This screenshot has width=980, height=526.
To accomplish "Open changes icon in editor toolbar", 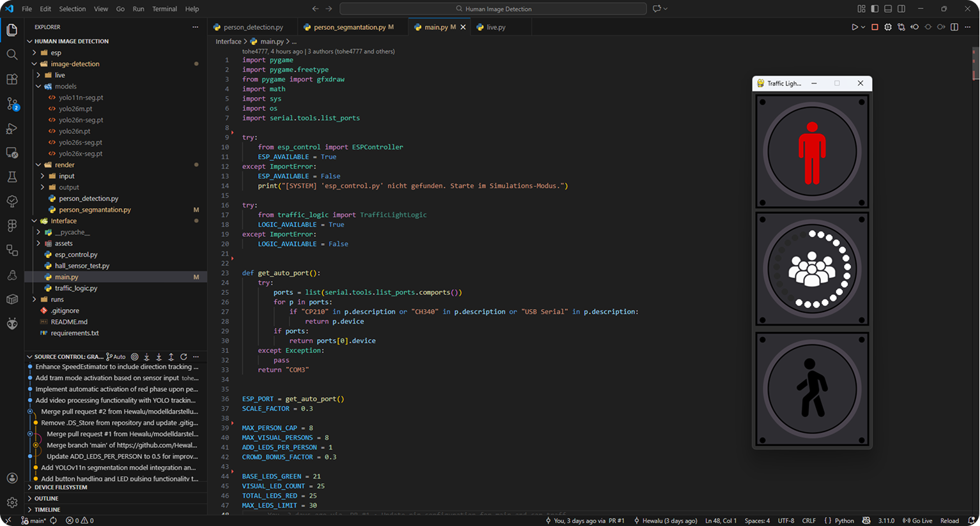I will pyautogui.click(x=901, y=27).
